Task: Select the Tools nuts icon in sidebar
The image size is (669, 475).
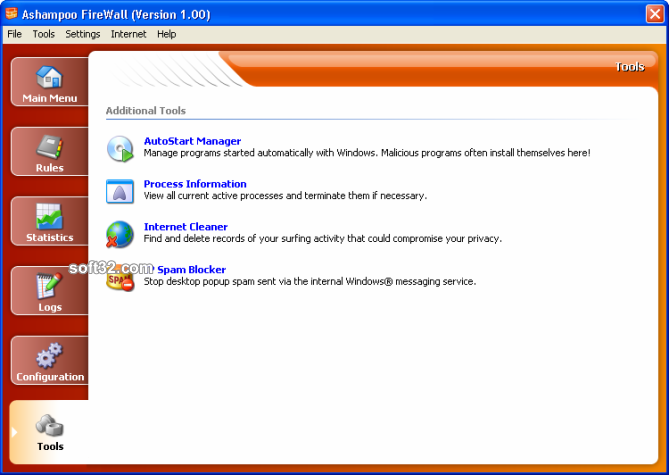Action: pos(49,425)
